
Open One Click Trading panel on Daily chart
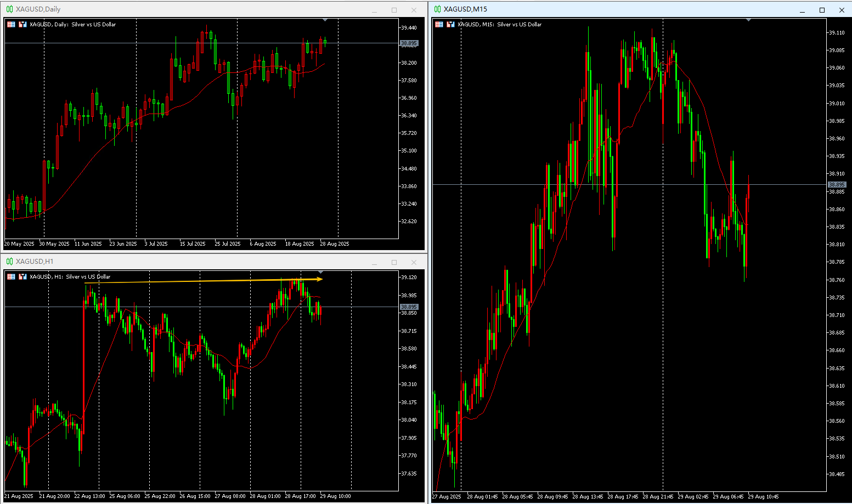tap(11, 24)
